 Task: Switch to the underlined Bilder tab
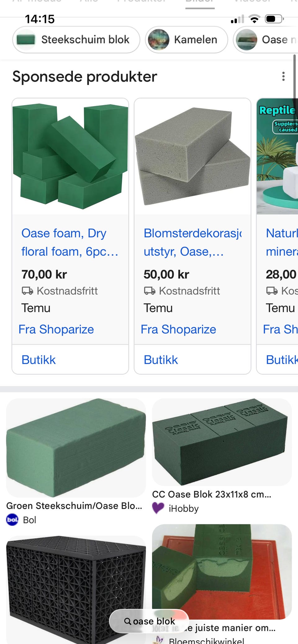tap(200, 3)
